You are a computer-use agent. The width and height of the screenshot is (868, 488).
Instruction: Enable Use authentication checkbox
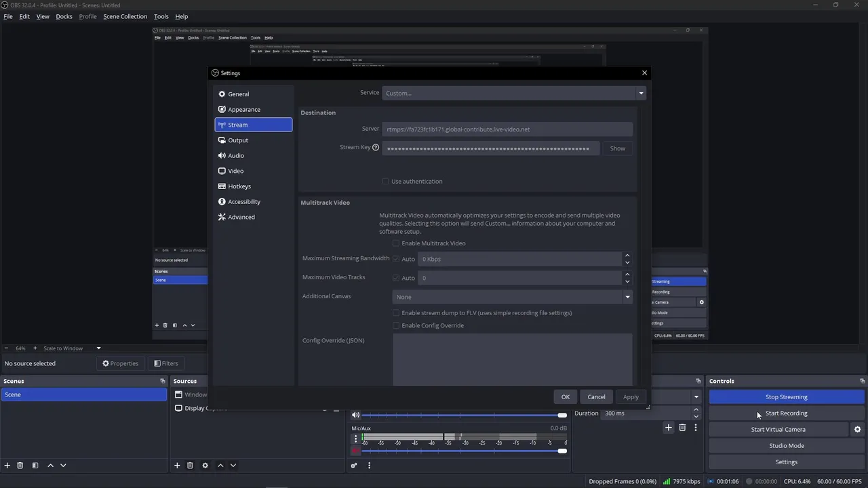385,181
